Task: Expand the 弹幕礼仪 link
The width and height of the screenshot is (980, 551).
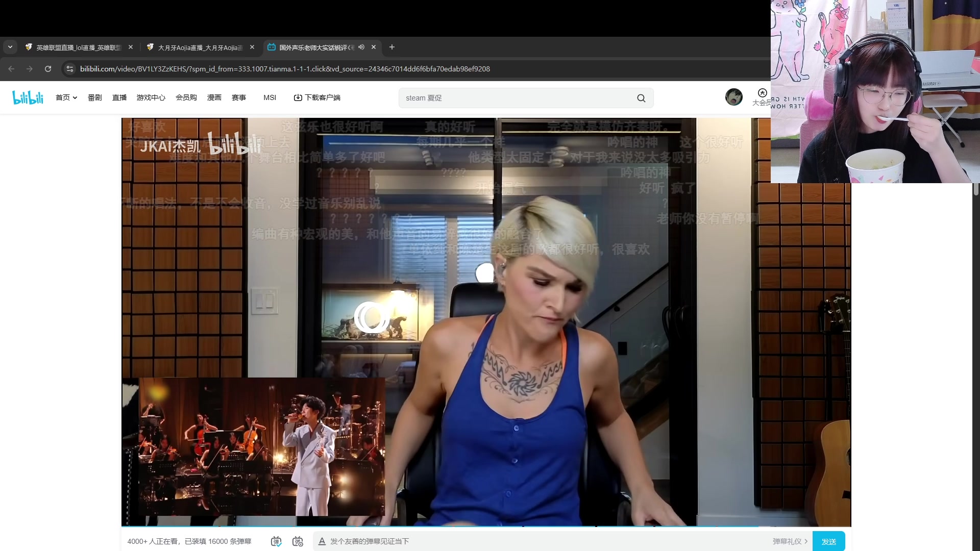Action: click(790, 541)
